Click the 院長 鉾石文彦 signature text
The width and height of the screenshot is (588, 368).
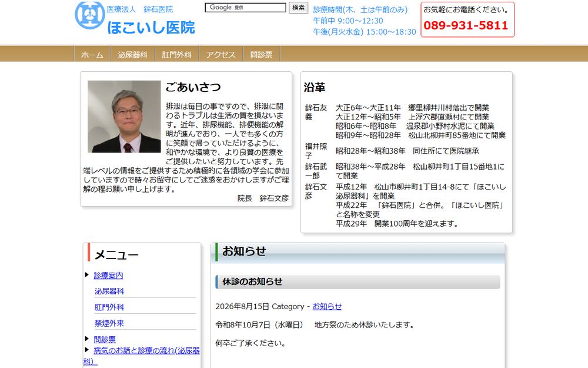point(263,198)
